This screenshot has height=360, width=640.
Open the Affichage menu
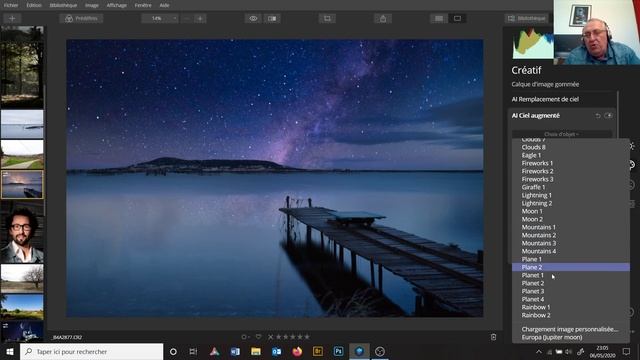point(117,5)
